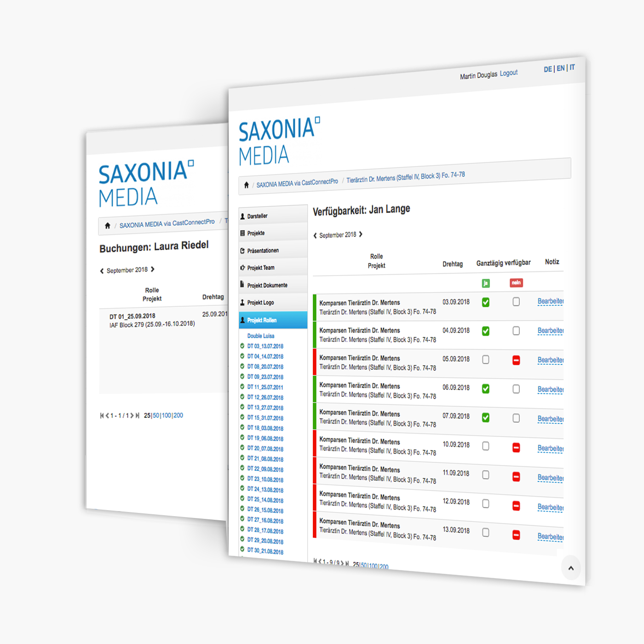Click the Logout link
The image size is (644, 644).
tap(509, 73)
